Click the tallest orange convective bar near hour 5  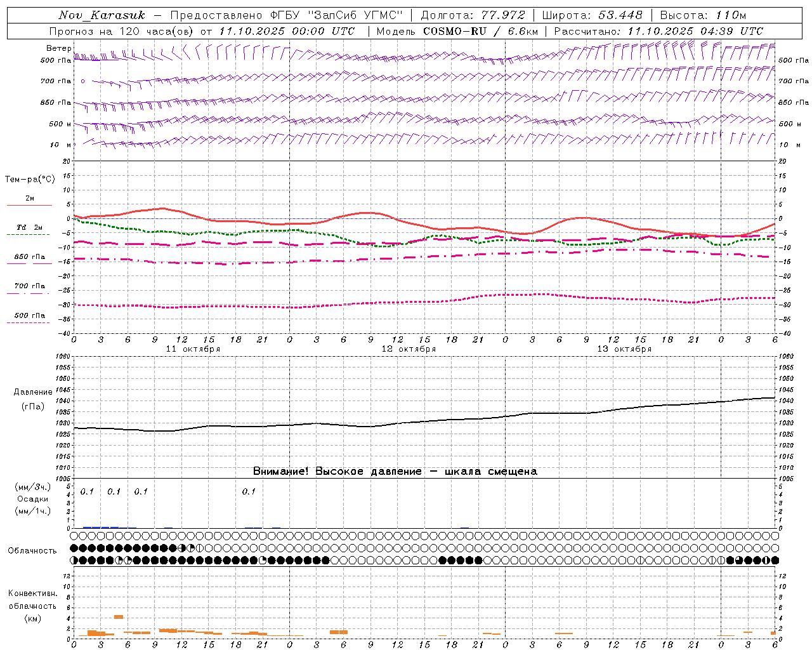pyautogui.click(x=118, y=616)
